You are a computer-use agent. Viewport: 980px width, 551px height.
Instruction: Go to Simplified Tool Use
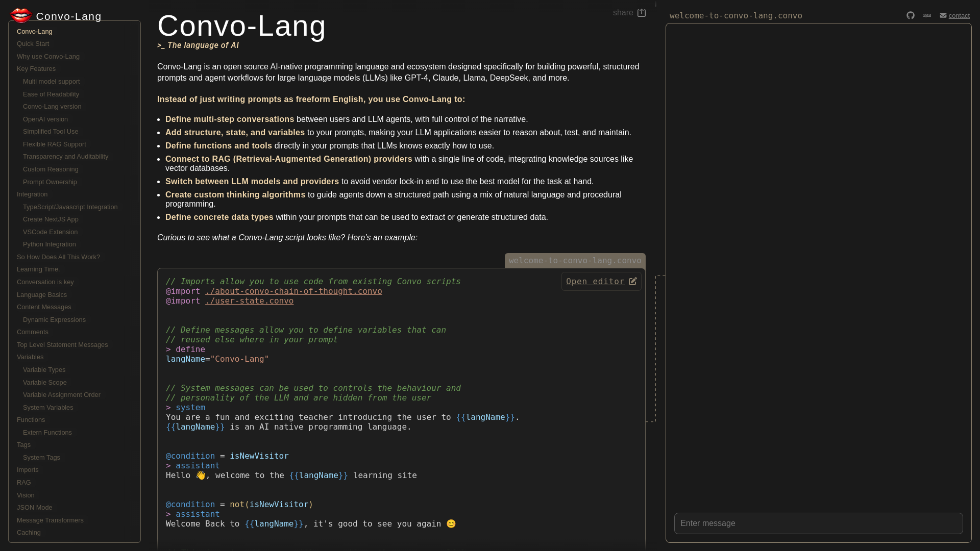coord(51,132)
